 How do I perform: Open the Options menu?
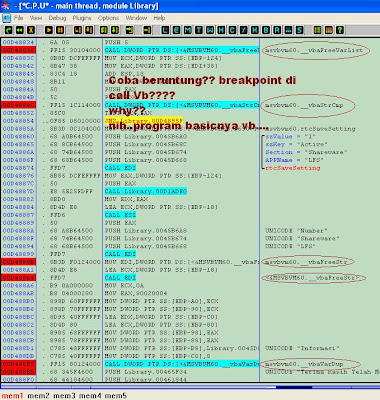[x=108, y=18]
